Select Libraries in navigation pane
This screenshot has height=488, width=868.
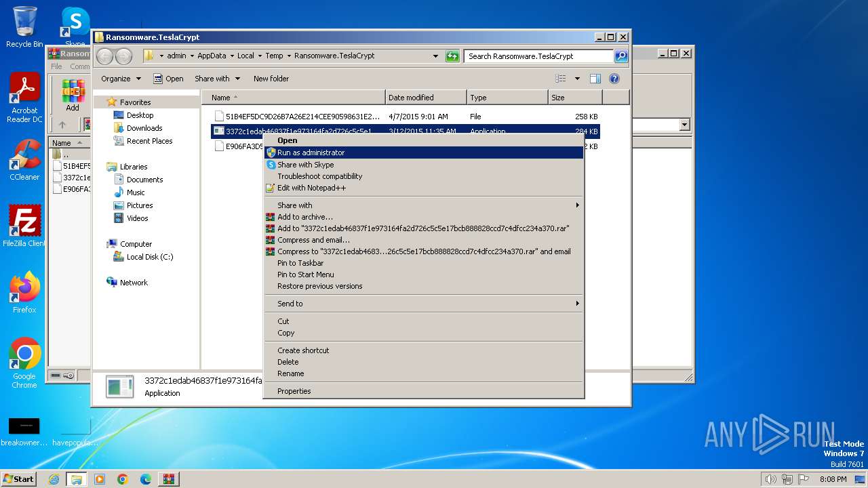click(127, 167)
